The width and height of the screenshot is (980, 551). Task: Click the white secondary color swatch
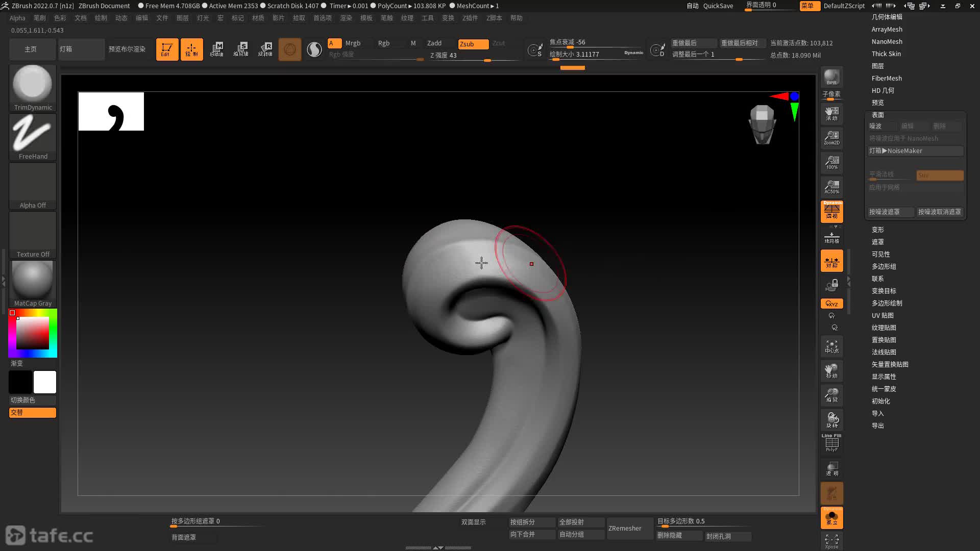(x=45, y=382)
